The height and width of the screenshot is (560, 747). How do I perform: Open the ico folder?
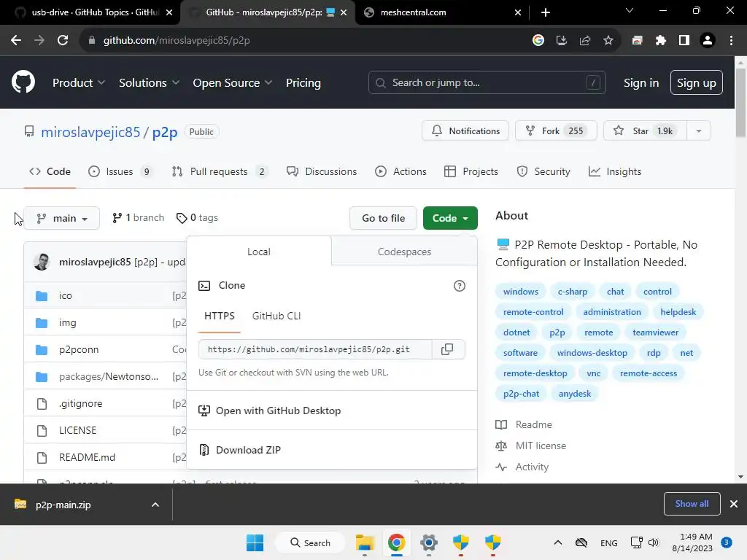[65, 296]
